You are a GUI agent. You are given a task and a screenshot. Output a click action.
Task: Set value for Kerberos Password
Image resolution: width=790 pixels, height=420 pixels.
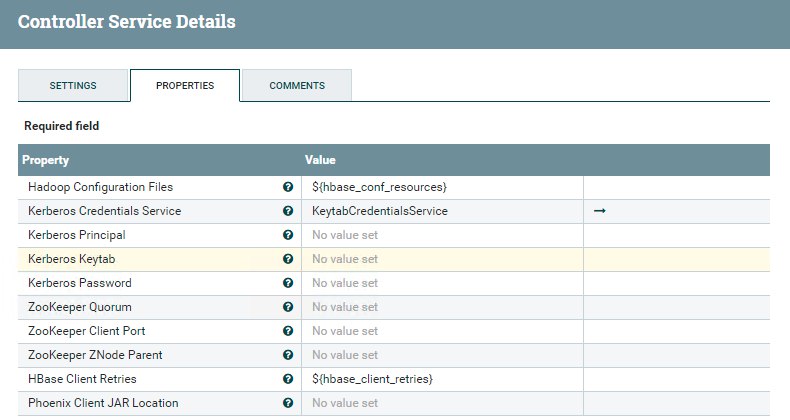[x=442, y=283]
